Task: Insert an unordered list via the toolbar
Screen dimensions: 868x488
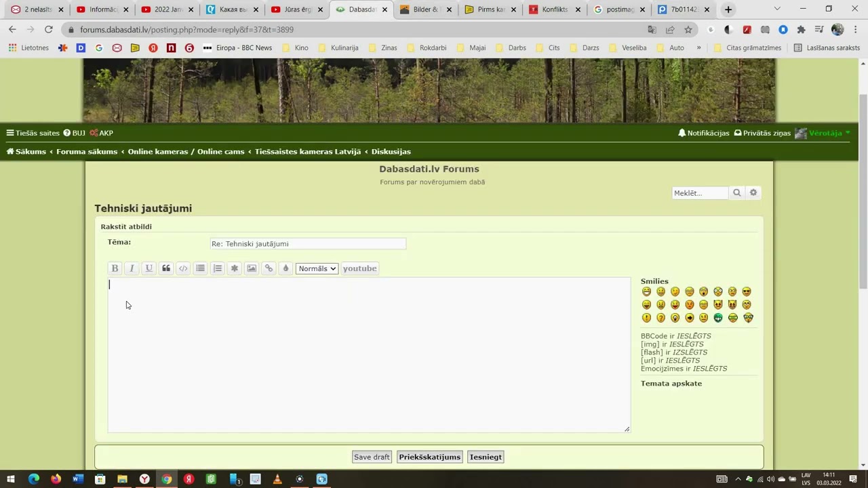Action: [x=200, y=268]
